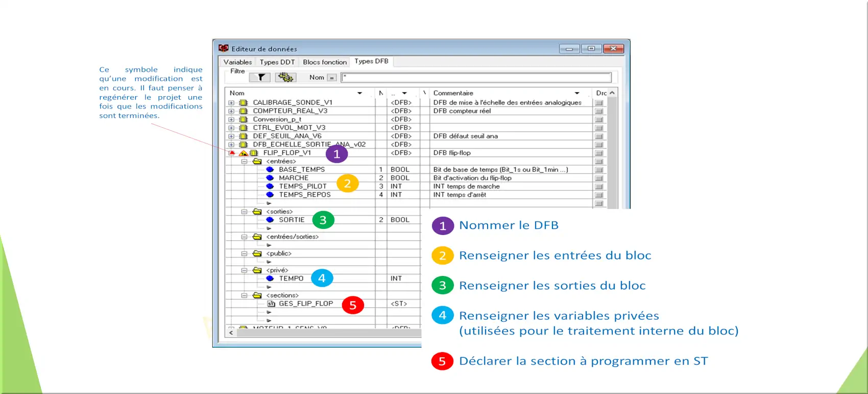Click the filter name input field
This screenshot has height=394, width=868.
pyautogui.click(x=476, y=78)
